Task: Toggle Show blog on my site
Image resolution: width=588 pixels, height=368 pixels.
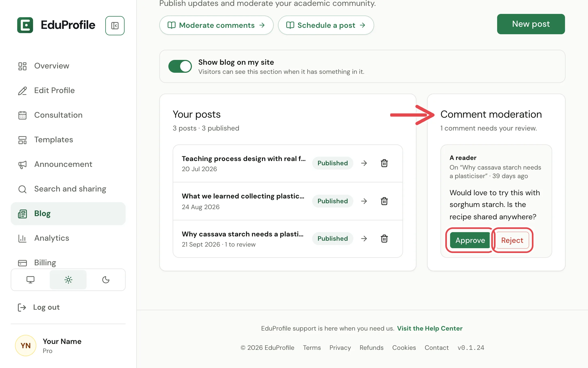Action: (x=180, y=66)
